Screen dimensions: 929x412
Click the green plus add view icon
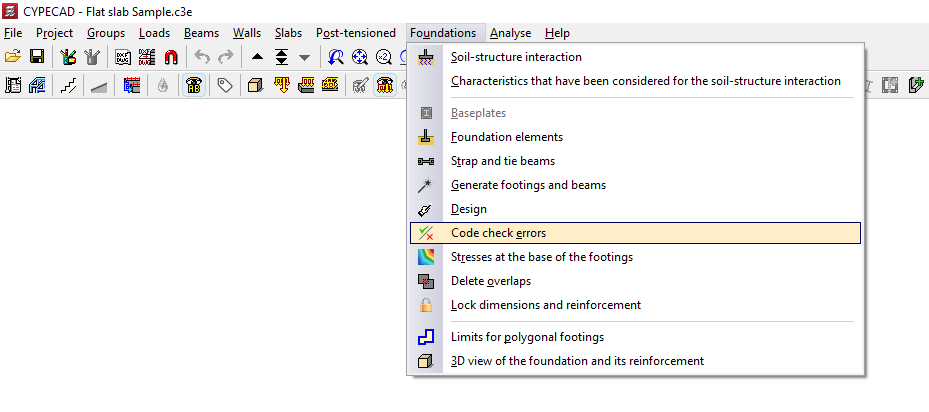916,85
